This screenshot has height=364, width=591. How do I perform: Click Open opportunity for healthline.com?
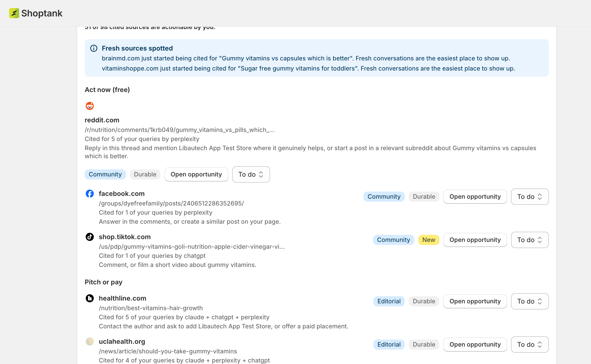tap(475, 301)
